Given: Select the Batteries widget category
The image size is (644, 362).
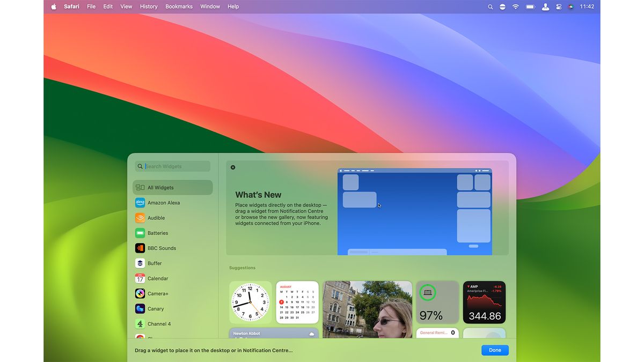Looking at the screenshot, I should pyautogui.click(x=158, y=233).
